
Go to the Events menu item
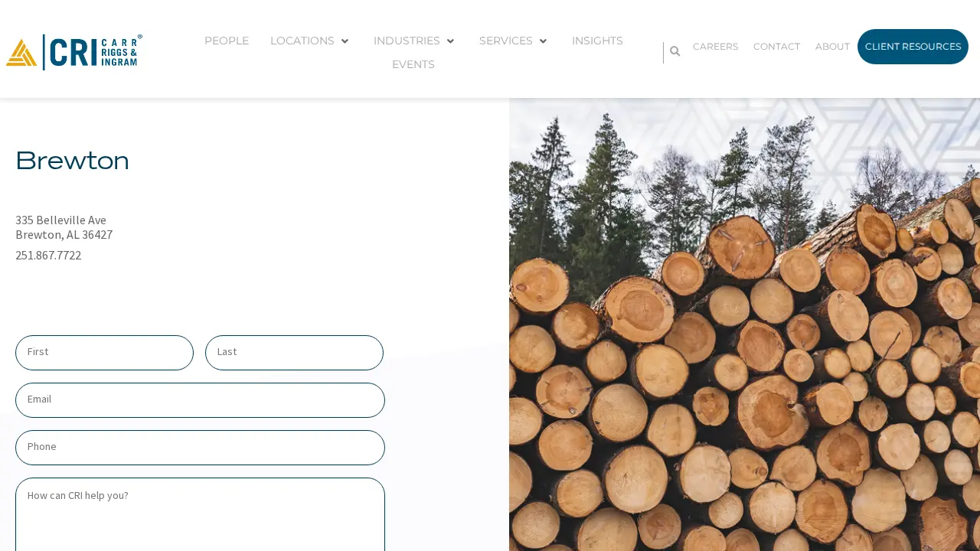(413, 64)
